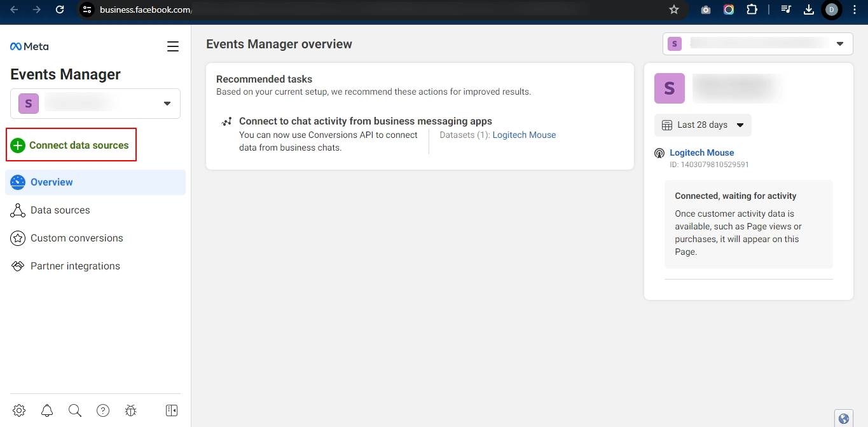The image size is (868, 427).
Task: Open notifications bell in sidebar
Action: point(47,410)
